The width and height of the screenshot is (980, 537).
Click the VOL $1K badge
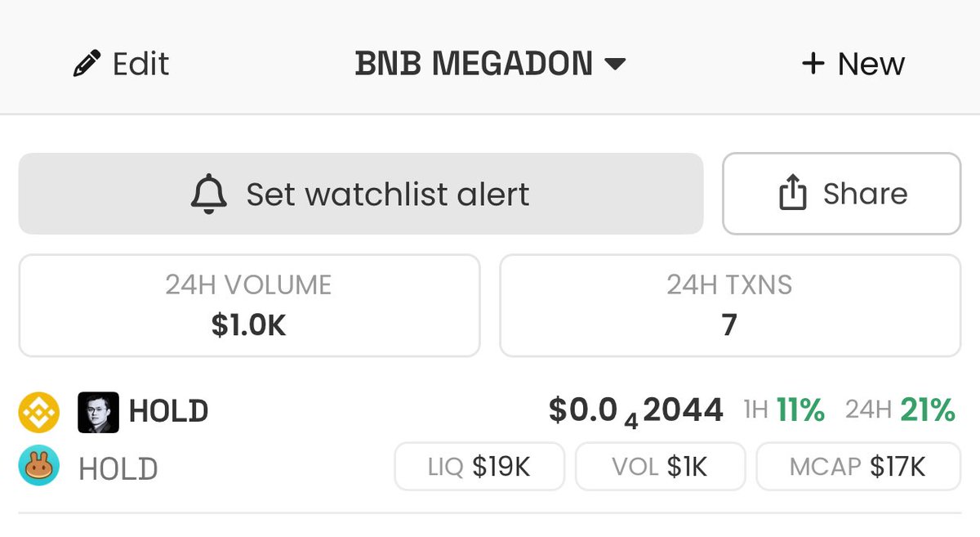660,467
